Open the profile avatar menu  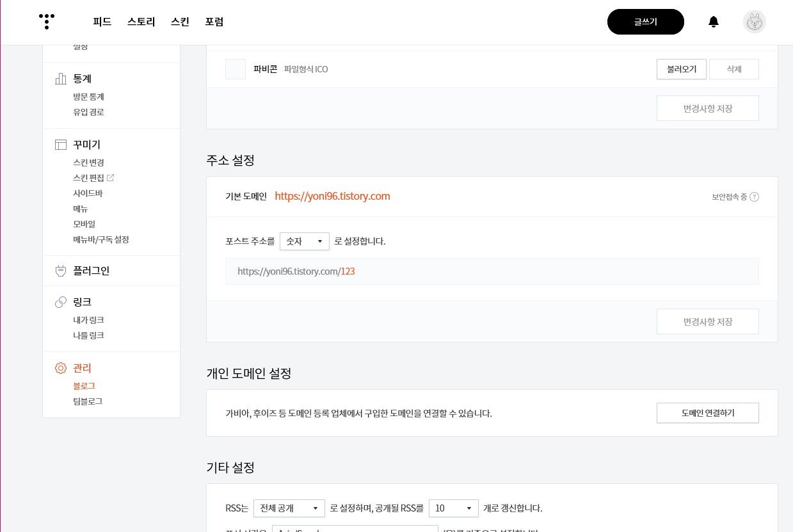pos(755,22)
